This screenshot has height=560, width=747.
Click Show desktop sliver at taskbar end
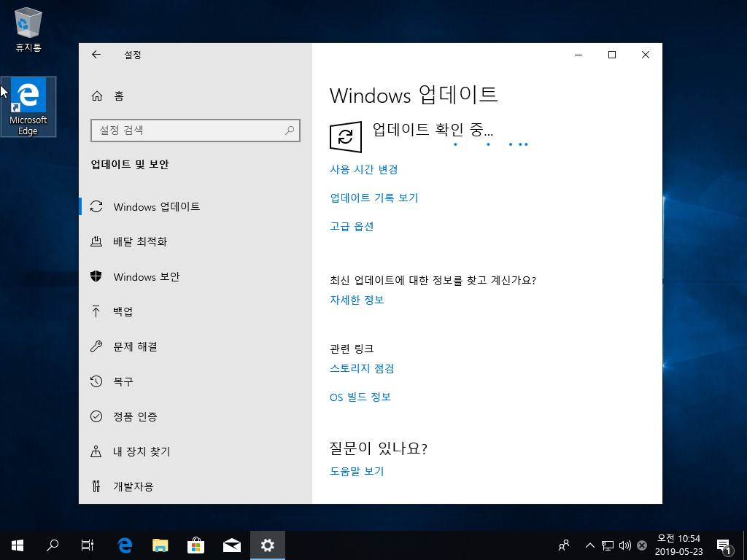pos(745,545)
